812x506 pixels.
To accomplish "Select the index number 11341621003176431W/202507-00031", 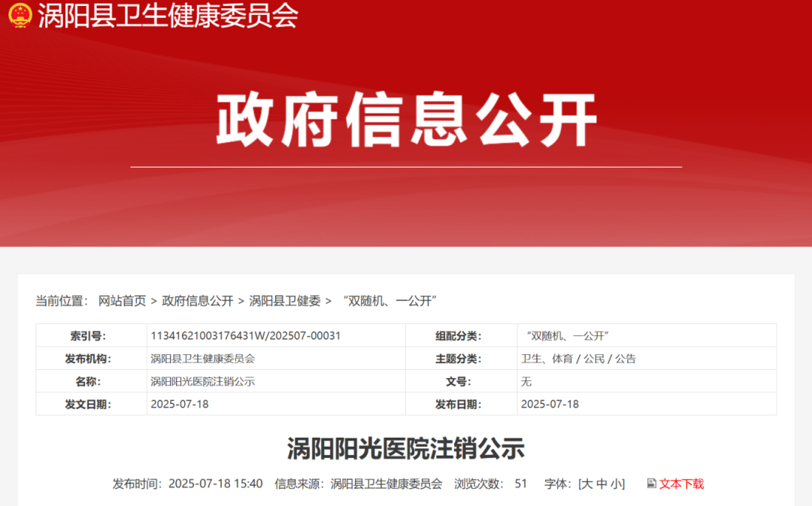I will [x=245, y=335].
